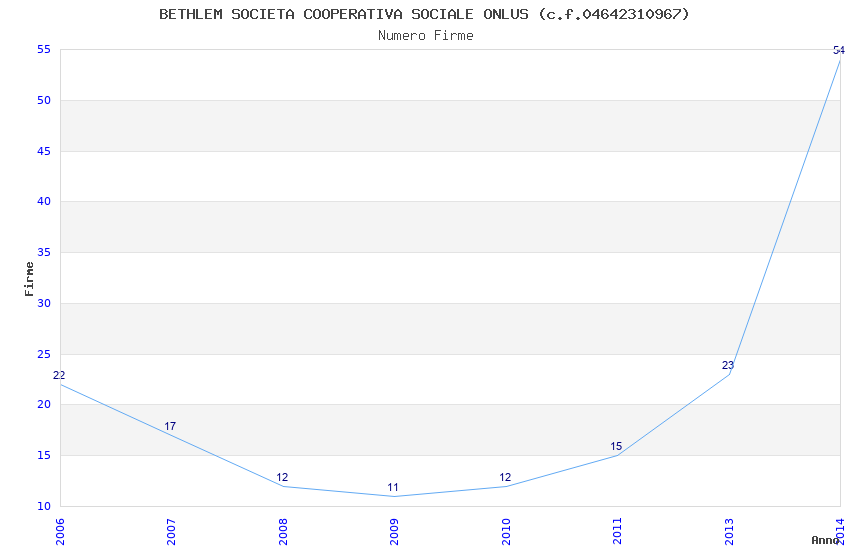Click the 2007 year label
The width and height of the screenshot is (850, 550).
171,532
